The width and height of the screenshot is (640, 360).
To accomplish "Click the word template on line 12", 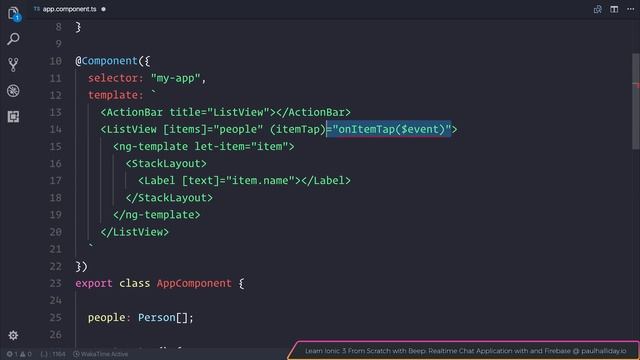I will 113,95.
